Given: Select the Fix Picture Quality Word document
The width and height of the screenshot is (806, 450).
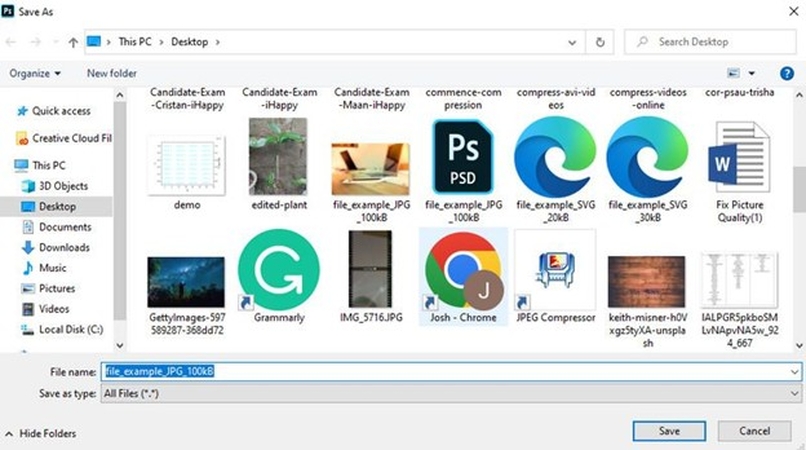Looking at the screenshot, I should coord(739,157).
